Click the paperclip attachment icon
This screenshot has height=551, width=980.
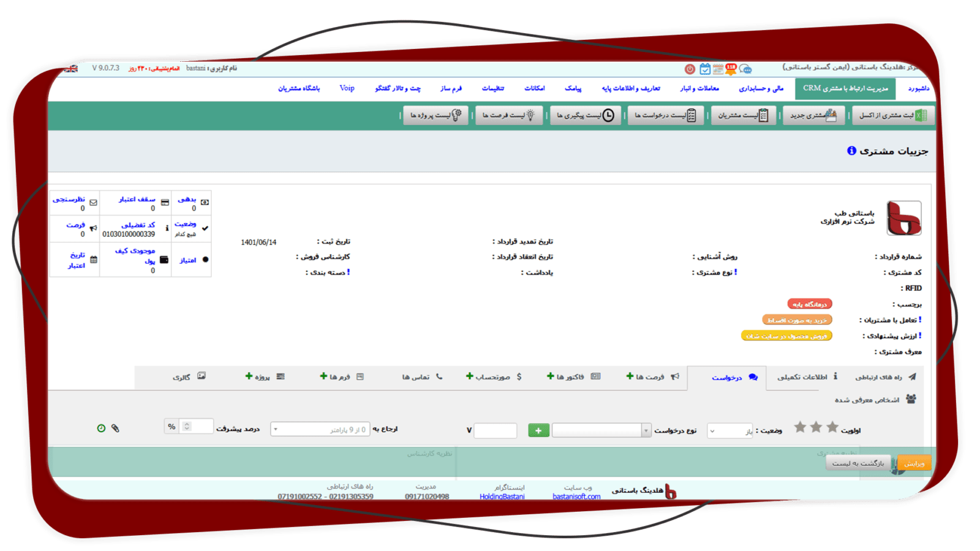click(x=115, y=428)
